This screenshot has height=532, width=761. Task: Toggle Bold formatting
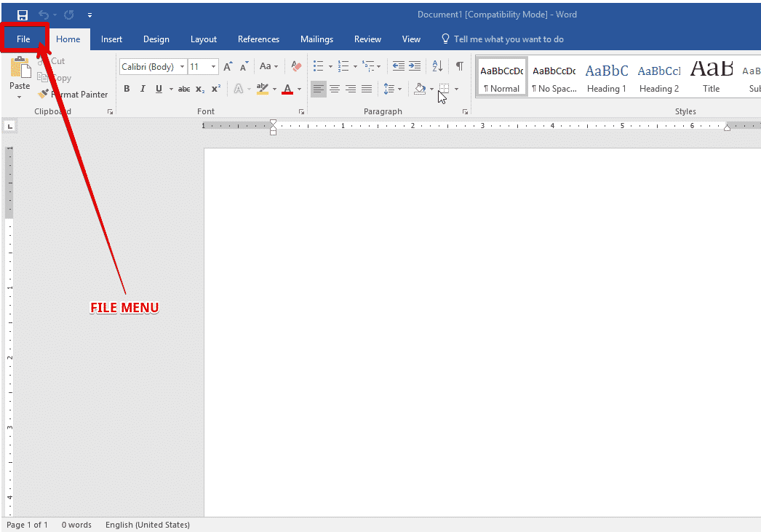127,89
